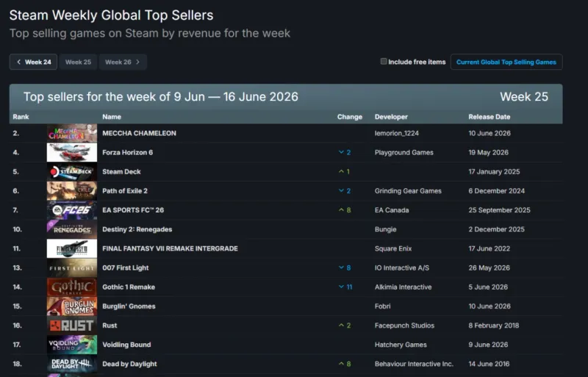The height and width of the screenshot is (377, 588).
Task: Open FINAL FANTASY VII REMAKE INTERGRADE entry
Action: (170, 248)
